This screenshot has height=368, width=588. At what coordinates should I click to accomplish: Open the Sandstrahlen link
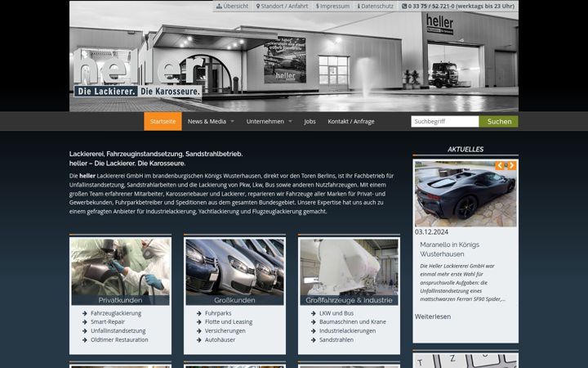tap(336, 340)
